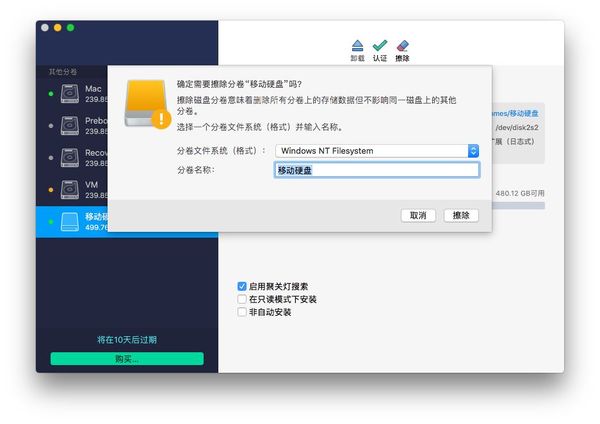
Task: Select the Preboot volume disk icon
Action: click(x=70, y=126)
